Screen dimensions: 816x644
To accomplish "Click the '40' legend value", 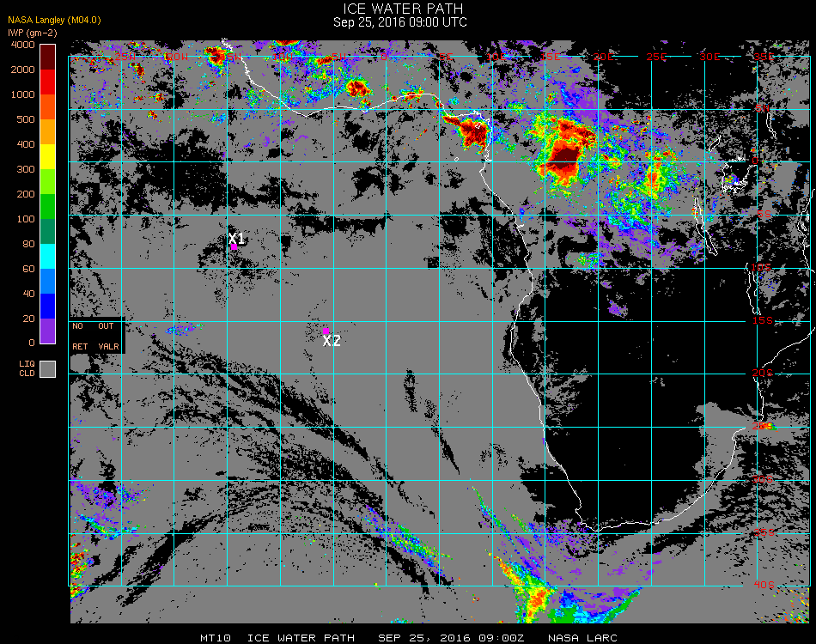I will click(28, 294).
